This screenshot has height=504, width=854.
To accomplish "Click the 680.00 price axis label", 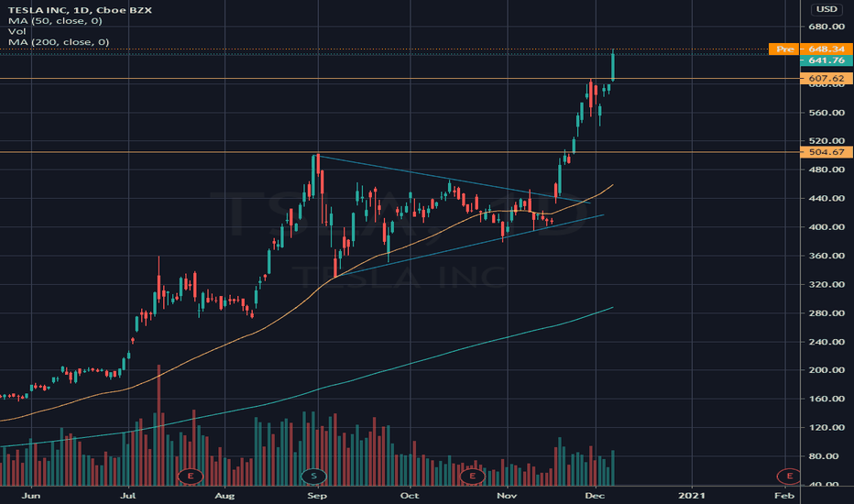I will [827, 27].
